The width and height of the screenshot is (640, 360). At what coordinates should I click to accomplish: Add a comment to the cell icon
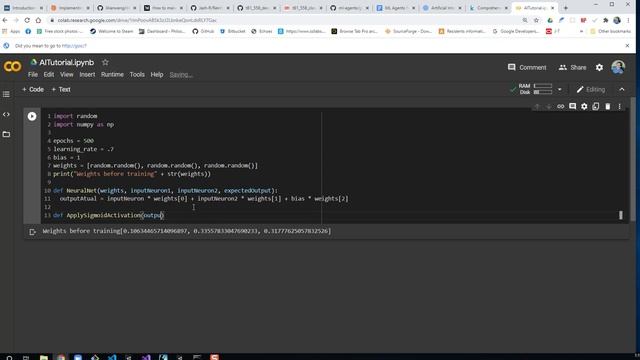tap(572, 107)
